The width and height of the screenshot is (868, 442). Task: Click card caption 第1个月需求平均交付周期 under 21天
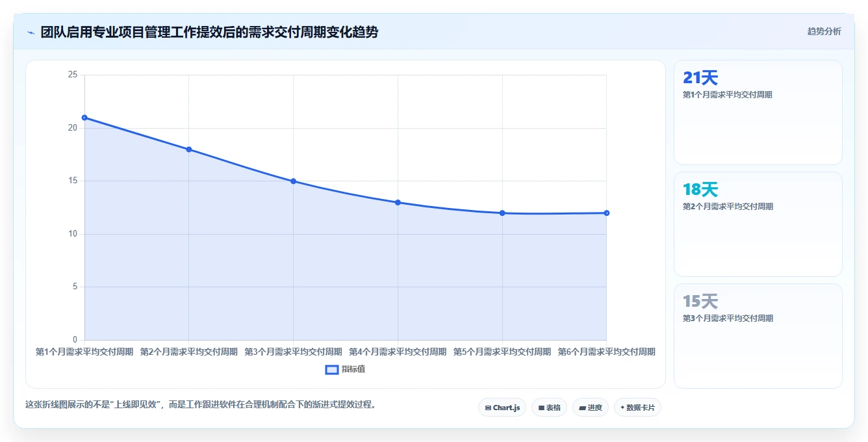728,94
